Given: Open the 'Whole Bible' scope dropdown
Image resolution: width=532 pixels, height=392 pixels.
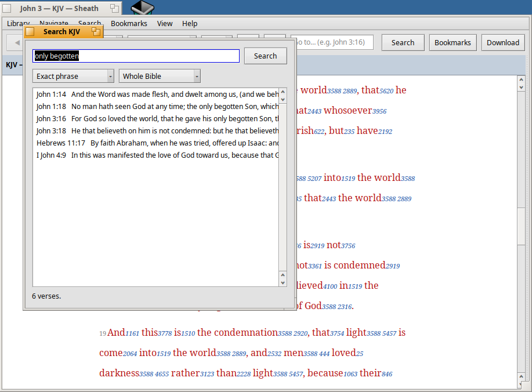Looking at the screenshot, I should pos(160,77).
